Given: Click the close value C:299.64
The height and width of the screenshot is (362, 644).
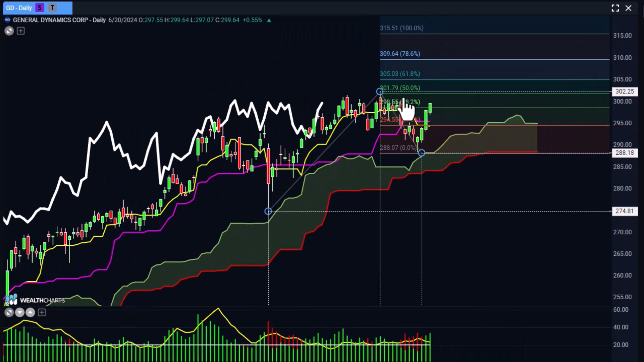Looking at the screenshot, I should 227,20.
